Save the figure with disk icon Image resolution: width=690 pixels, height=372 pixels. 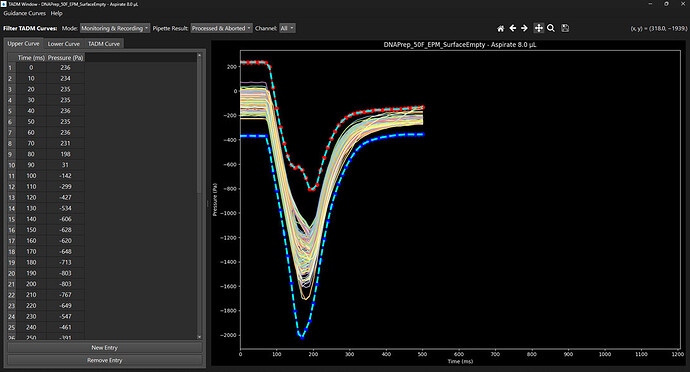pos(565,28)
